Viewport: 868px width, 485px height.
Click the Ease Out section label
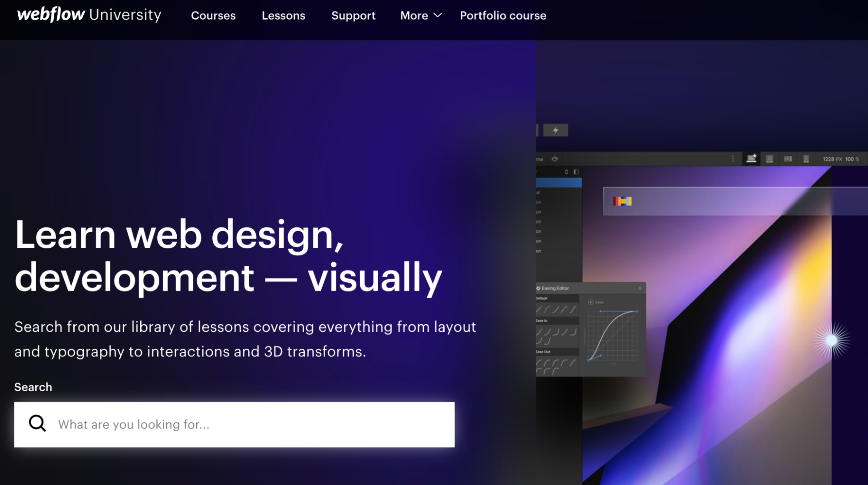[543, 352]
